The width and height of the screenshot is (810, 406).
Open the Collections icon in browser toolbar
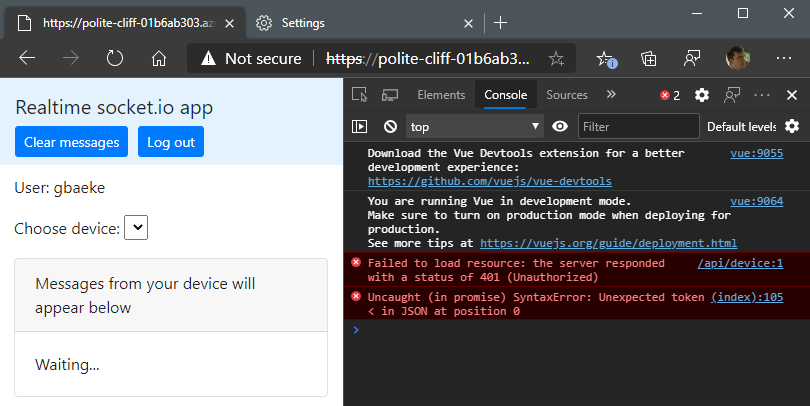coord(648,58)
